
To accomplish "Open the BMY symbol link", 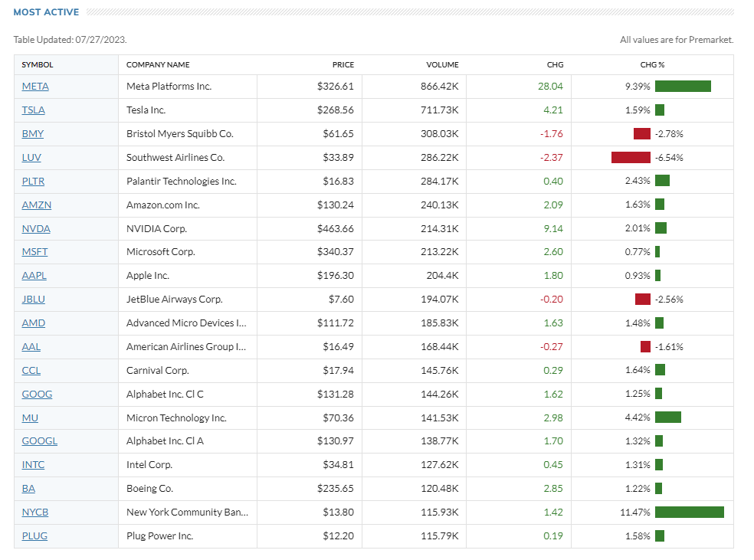I will 33,133.
